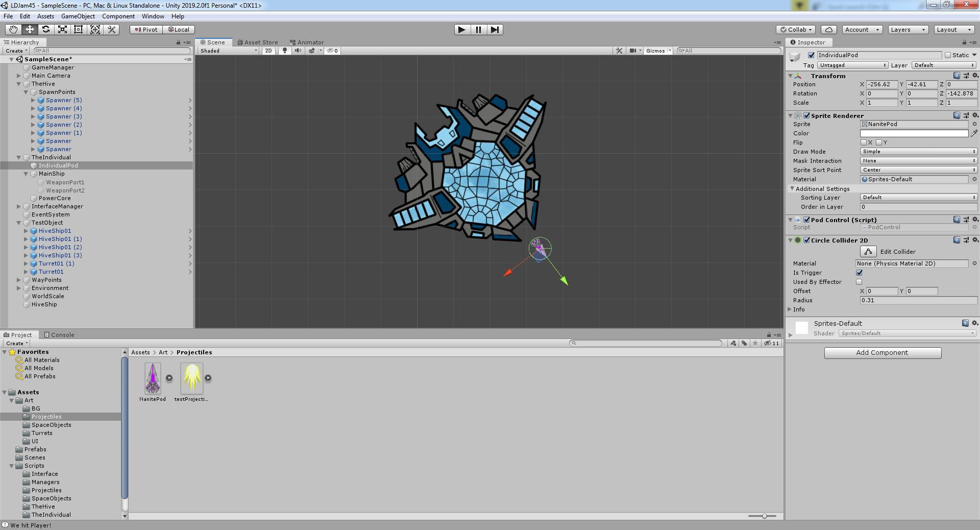
Task: Click the Collab button
Action: click(x=796, y=30)
